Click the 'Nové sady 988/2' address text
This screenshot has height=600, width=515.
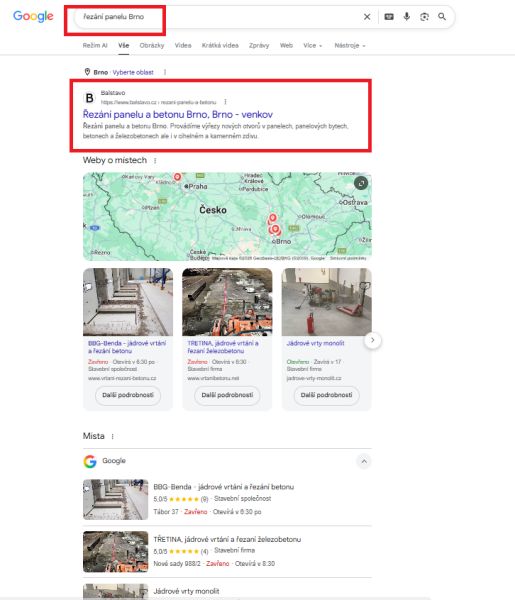(x=177, y=564)
